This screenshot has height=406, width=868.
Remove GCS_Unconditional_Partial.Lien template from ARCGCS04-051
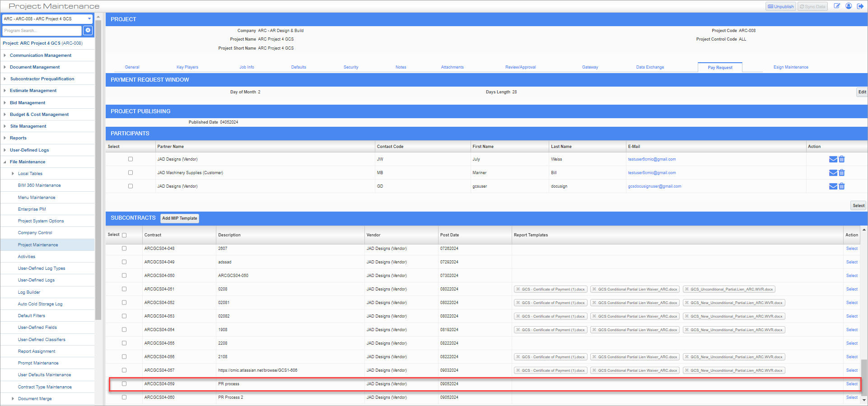[x=686, y=289]
